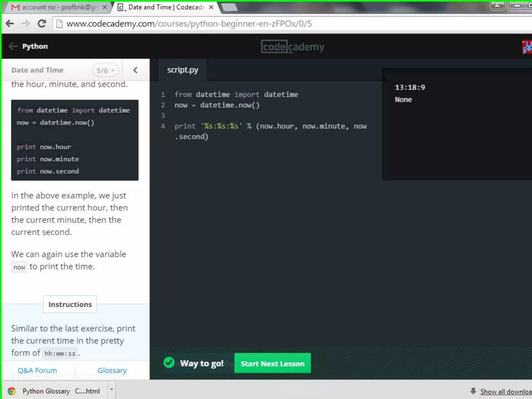Viewport: 532px width, 399px height.
Task: Open the Q&A Forum link
Action: 37,370
